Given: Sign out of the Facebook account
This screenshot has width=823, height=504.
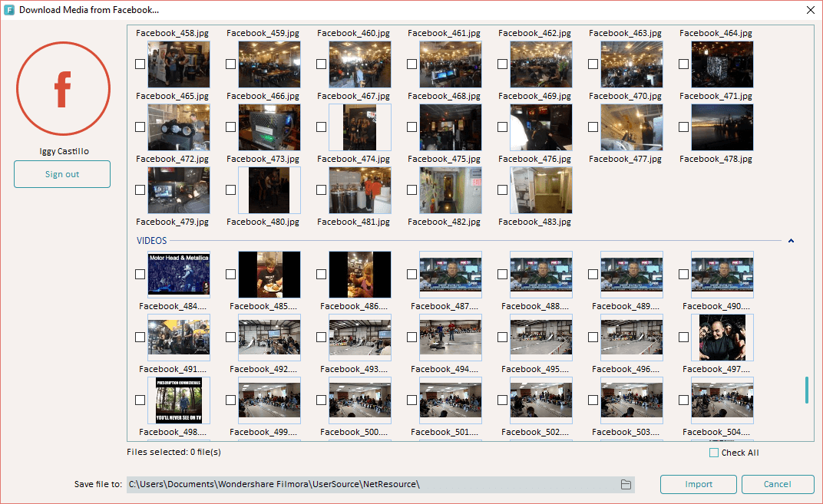Looking at the screenshot, I should pos(62,174).
